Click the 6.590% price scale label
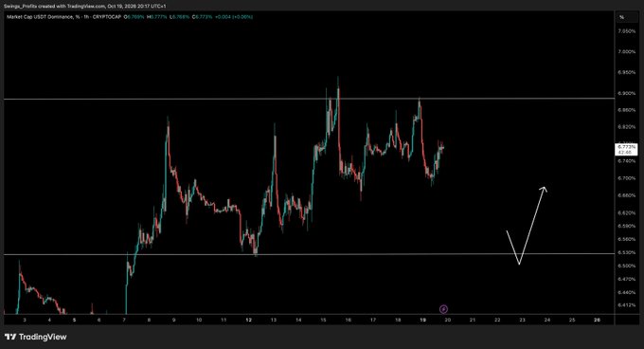 pos(627,226)
